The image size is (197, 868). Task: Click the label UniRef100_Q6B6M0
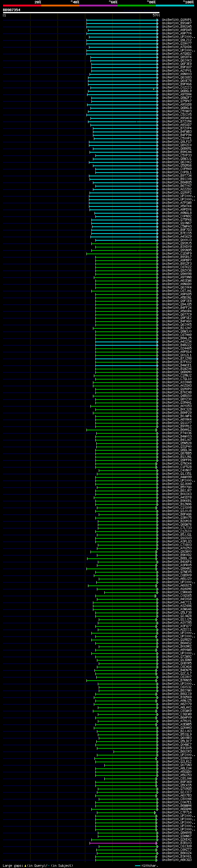click(176, 372)
